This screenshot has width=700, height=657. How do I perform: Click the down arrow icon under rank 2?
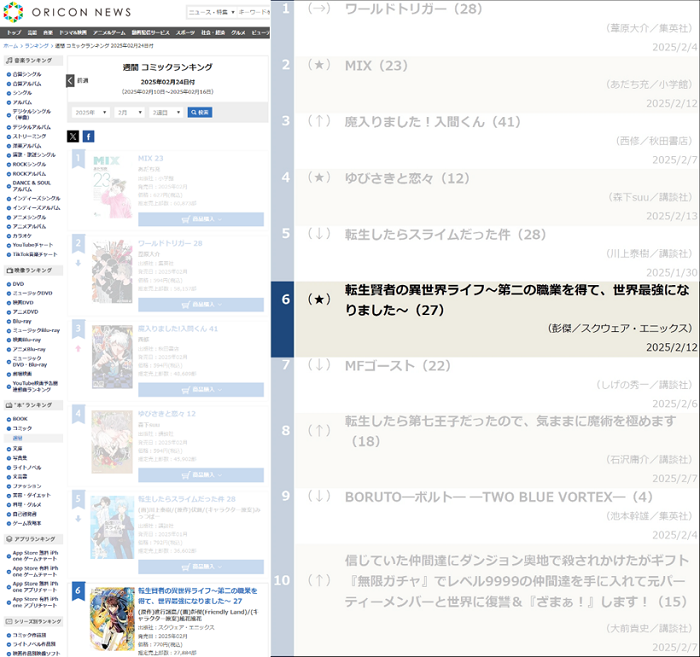78,263
